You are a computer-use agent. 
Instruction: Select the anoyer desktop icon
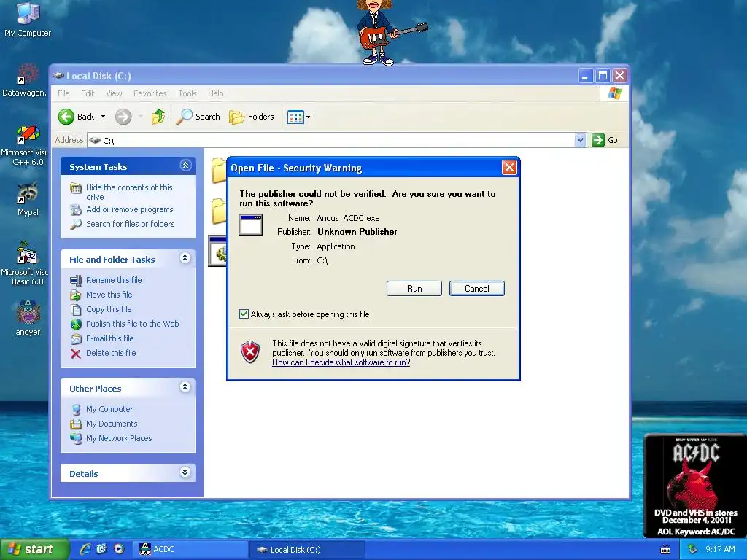(28, 318)
